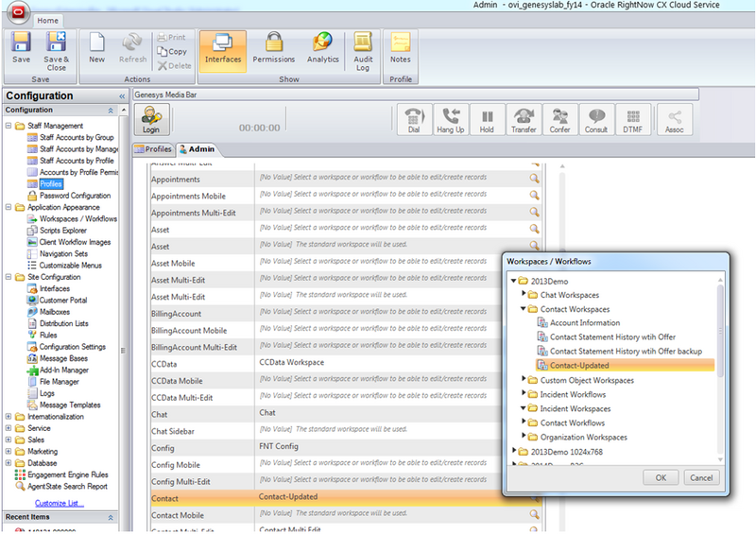Click Delete in the Actions group
Image resolution: width=756 pixels, height=534 pixels.
[174, 65]
